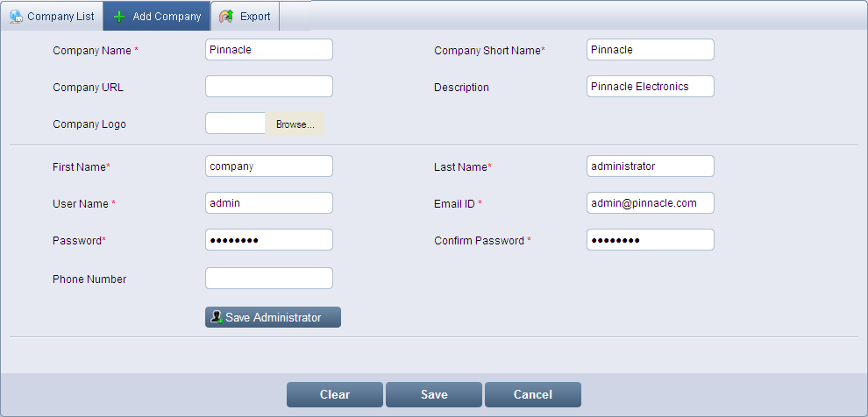Viewport: 868px width, 417px height.
Task: Focus the Confirm Password field
Action: [x=651, y=240]
